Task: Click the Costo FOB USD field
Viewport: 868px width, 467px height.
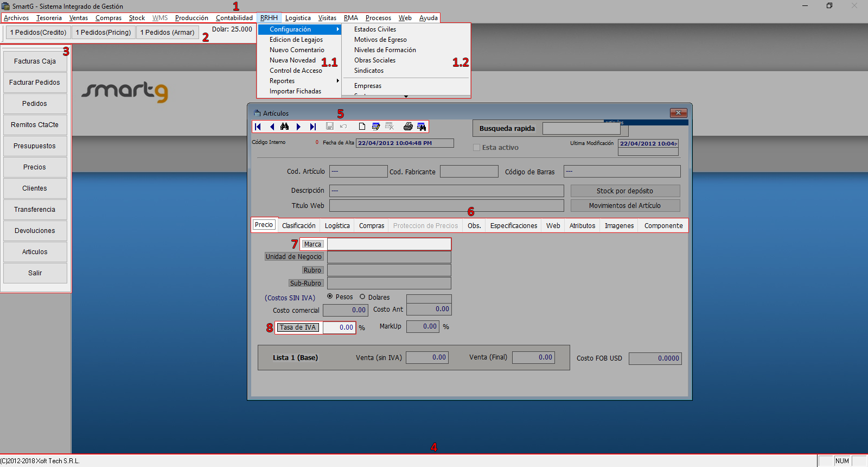Action: coord(655,358)
